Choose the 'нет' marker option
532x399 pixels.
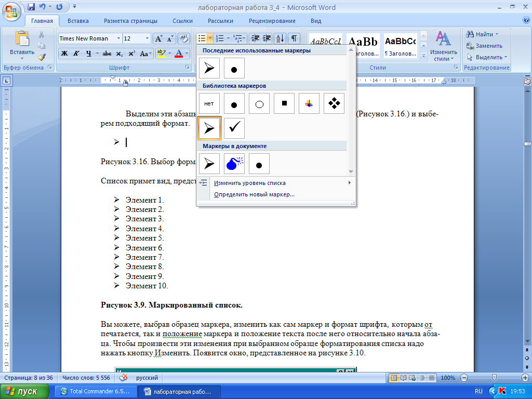tap(209, 103)
